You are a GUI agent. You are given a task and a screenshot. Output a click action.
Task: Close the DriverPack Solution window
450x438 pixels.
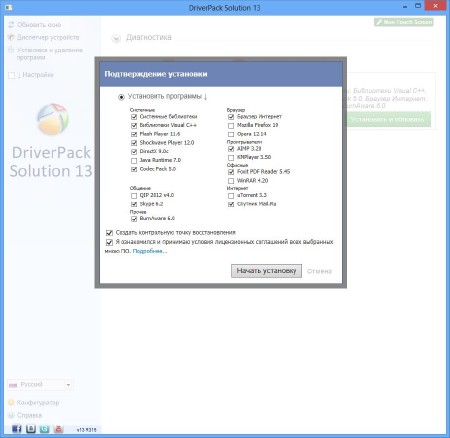pyautogui.click(x=435, y=6)
